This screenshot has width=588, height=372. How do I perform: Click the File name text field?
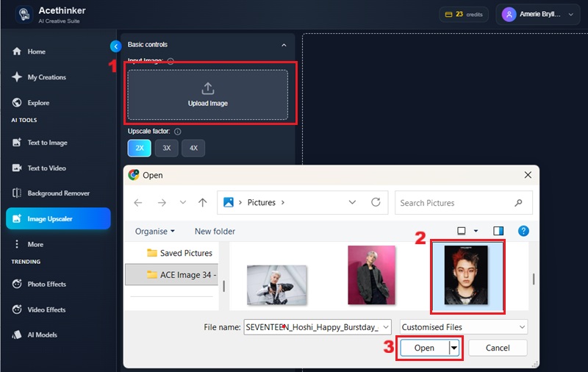coord(312,327)
